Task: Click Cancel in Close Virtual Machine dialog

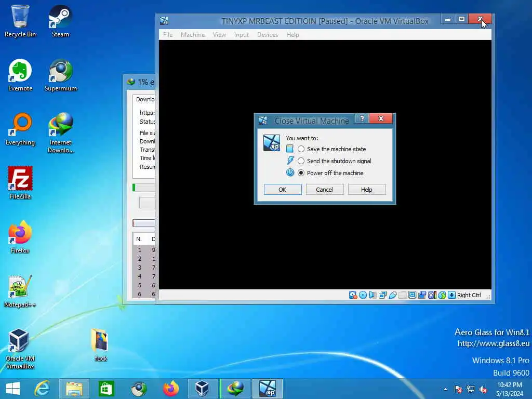Action: (325, 190)
